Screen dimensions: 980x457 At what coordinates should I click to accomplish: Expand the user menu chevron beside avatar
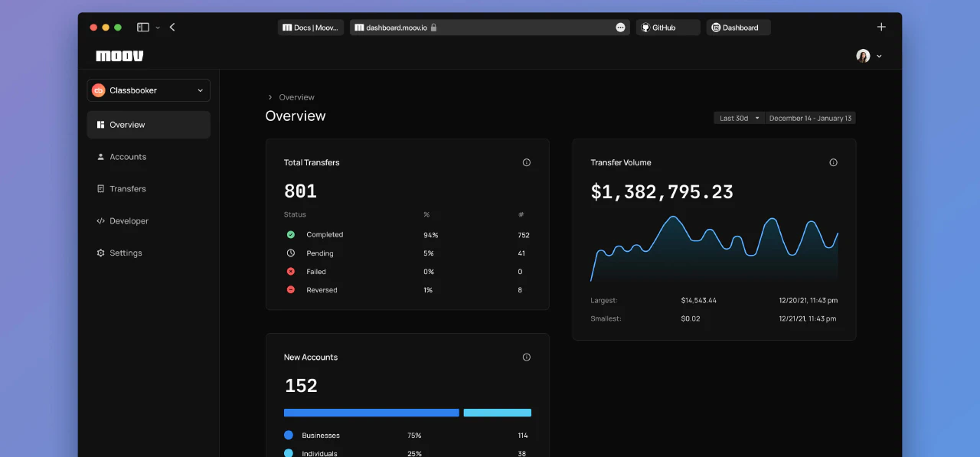[x=879, y=57]
